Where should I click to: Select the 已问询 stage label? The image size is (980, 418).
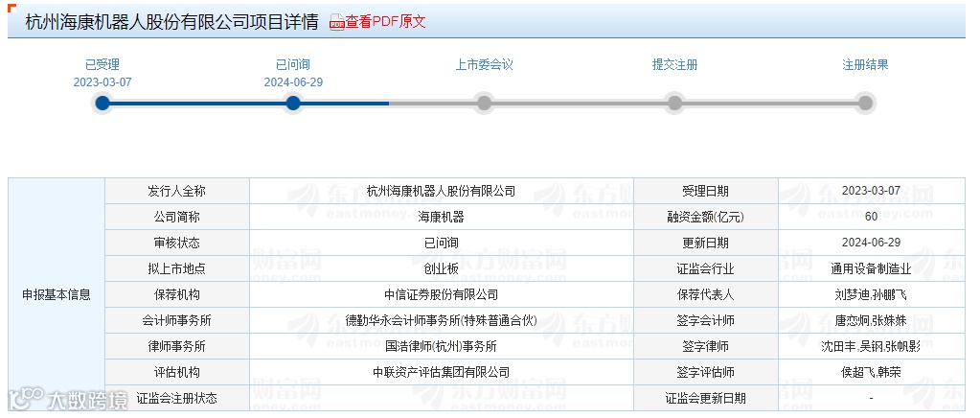(293, 64)
